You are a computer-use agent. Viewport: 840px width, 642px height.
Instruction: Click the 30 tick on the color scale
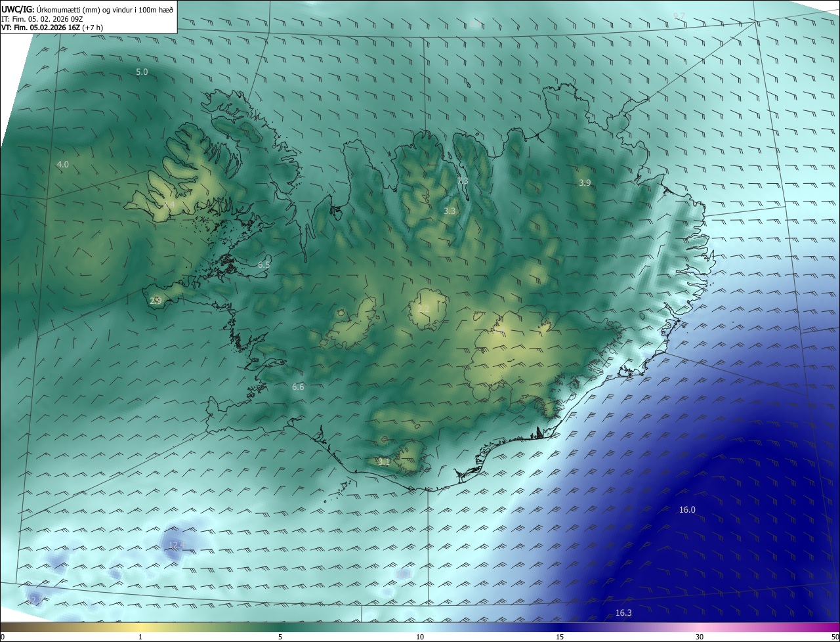click(x=700, y=637)
